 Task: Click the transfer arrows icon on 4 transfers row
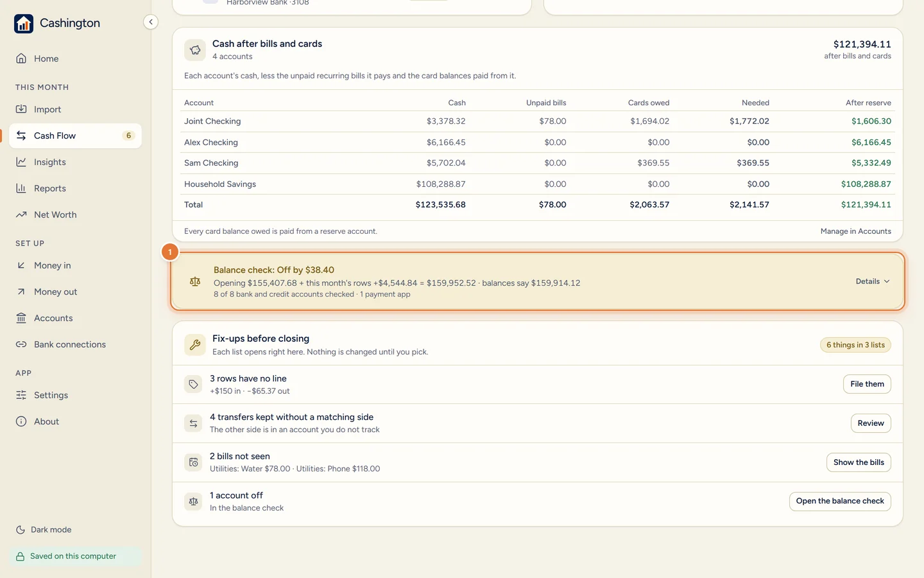pos(193,423)
